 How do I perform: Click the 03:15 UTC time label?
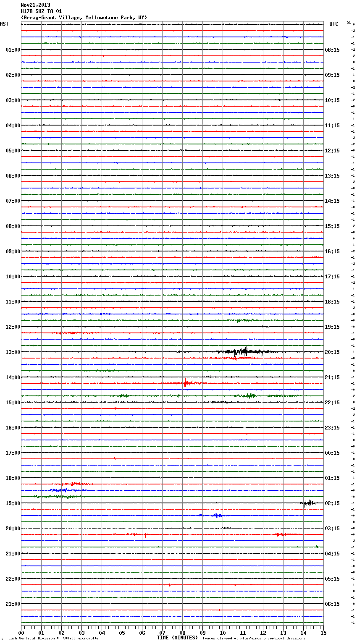[x=332, y=529]
